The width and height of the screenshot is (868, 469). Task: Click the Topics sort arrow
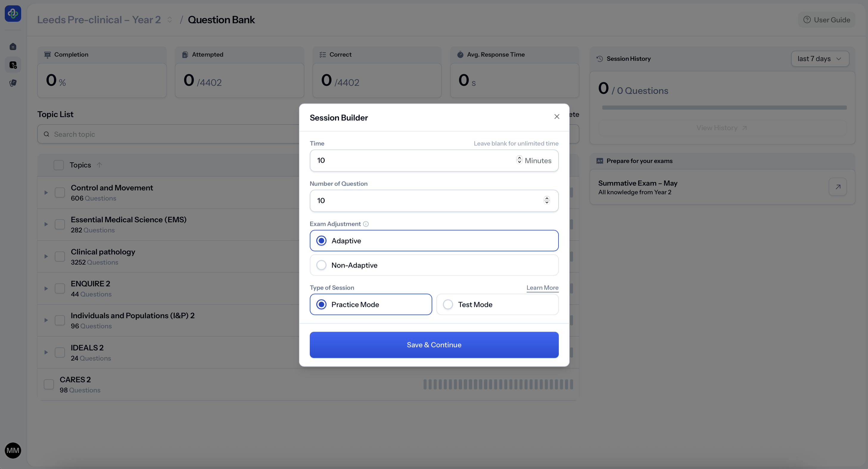[99, 165]
